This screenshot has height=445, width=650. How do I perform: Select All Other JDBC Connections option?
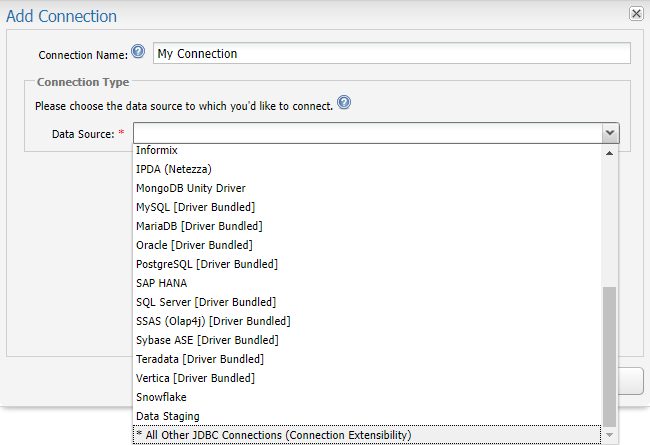pyautogui.click(x=367, y=435)
